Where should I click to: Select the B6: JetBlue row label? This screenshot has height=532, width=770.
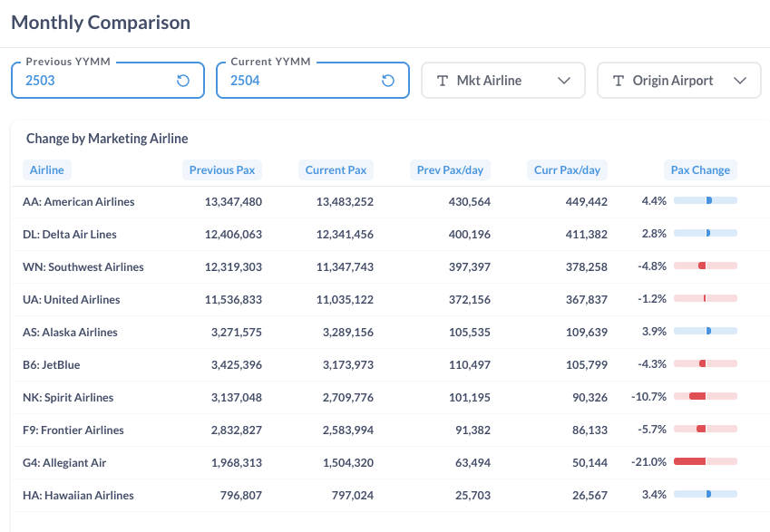click(x=52, y=364)
